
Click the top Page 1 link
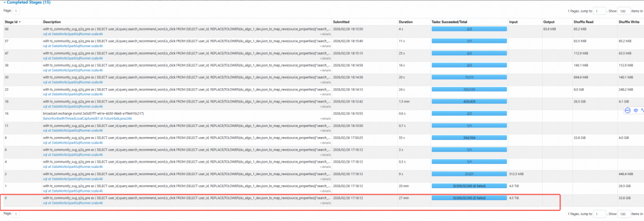(15, 11)
